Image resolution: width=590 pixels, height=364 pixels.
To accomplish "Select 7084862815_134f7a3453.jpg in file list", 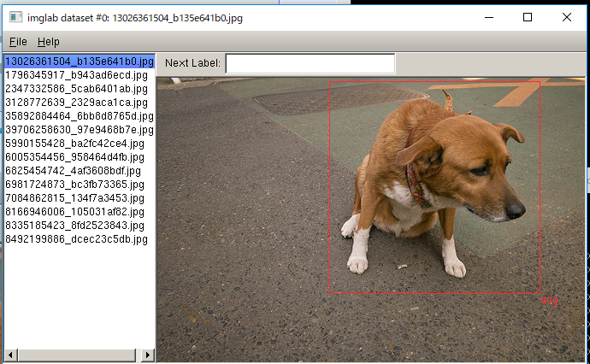I will [80, 197].
